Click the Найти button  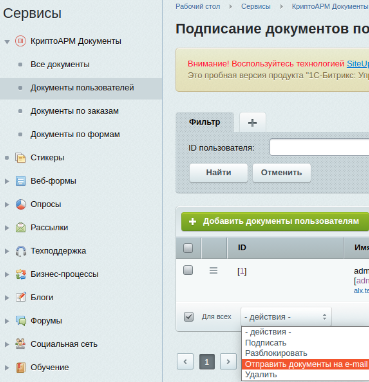[219, 173]
